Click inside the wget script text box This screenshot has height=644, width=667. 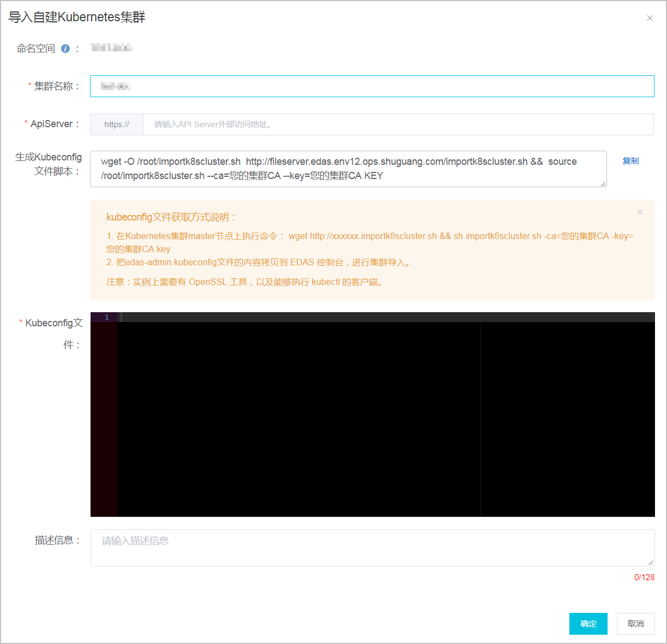click(348, 169)
